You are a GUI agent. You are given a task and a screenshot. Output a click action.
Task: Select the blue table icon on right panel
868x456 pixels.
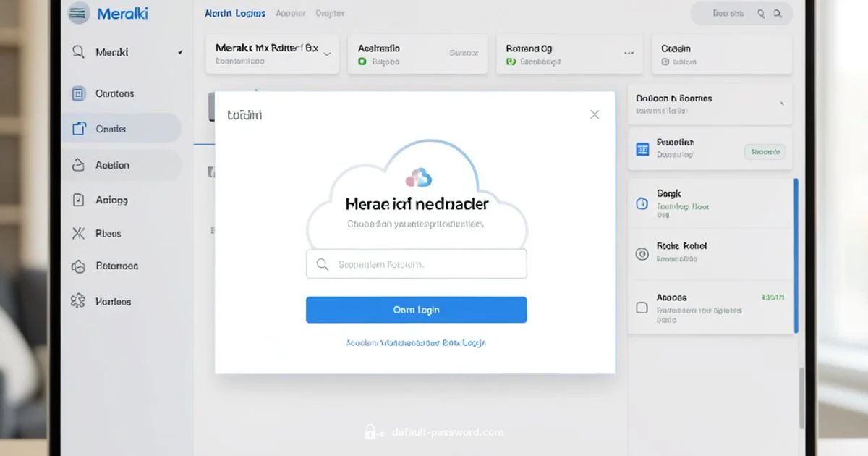coord(643,148)
